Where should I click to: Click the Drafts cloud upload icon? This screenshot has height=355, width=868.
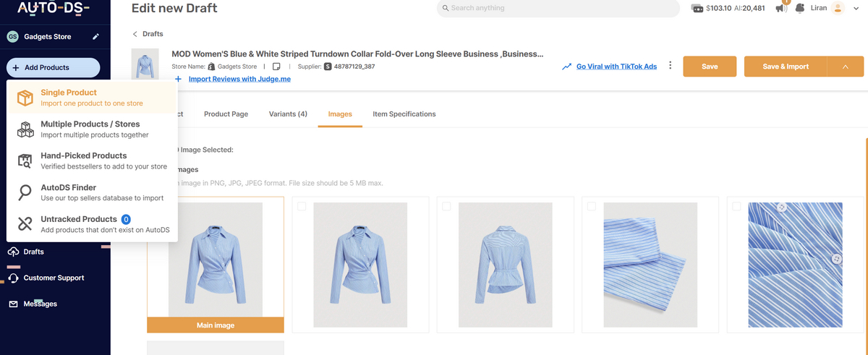pos(14,252)
